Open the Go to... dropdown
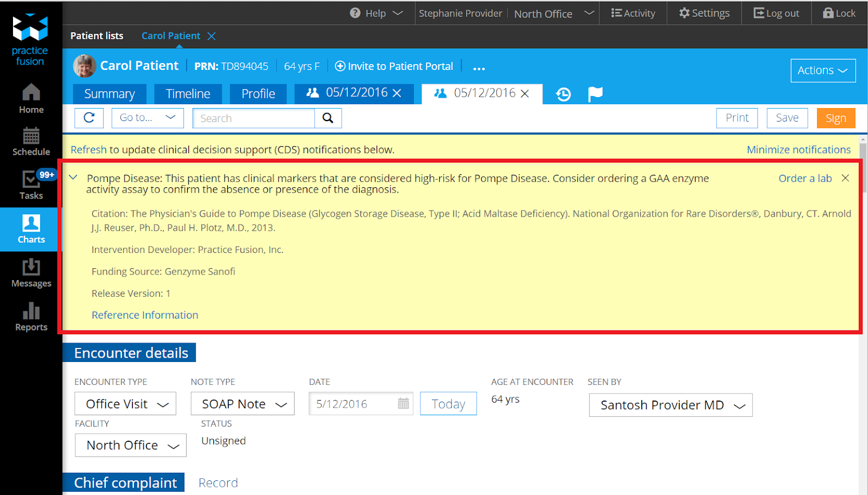The height and width of the screenshot is (495, 868). click(148, 118)
